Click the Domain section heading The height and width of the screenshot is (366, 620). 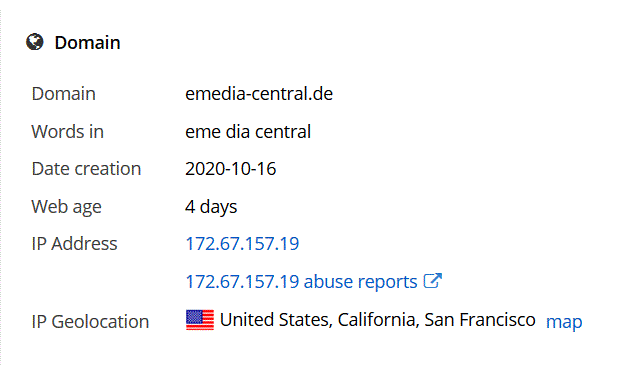coord(87,42)
